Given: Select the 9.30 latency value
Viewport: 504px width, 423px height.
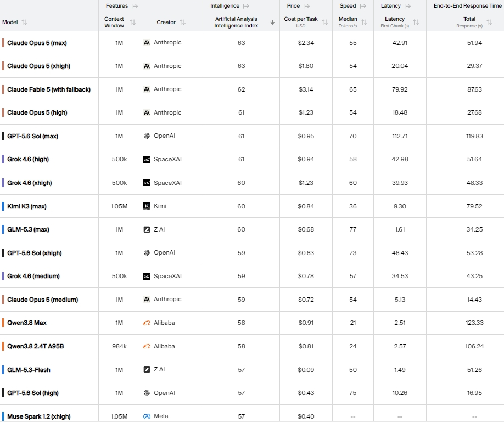Looking at the screenshot, I should [x=400, y=206].
